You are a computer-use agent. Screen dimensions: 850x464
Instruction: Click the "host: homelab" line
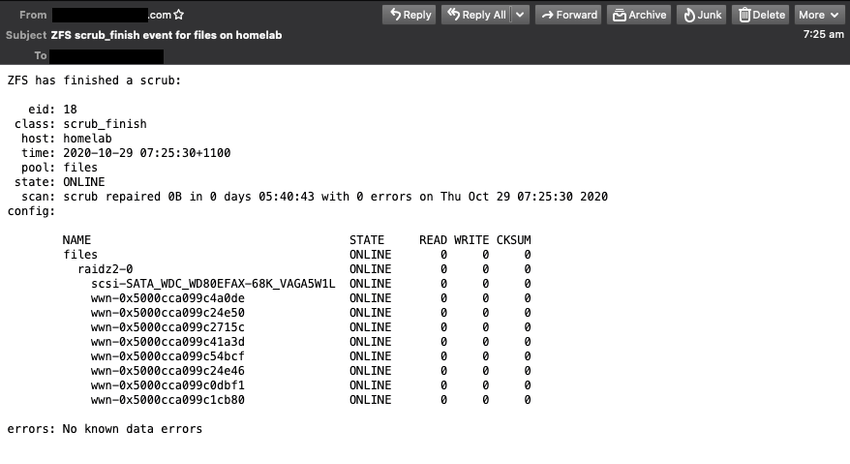[x=66, y=138]
